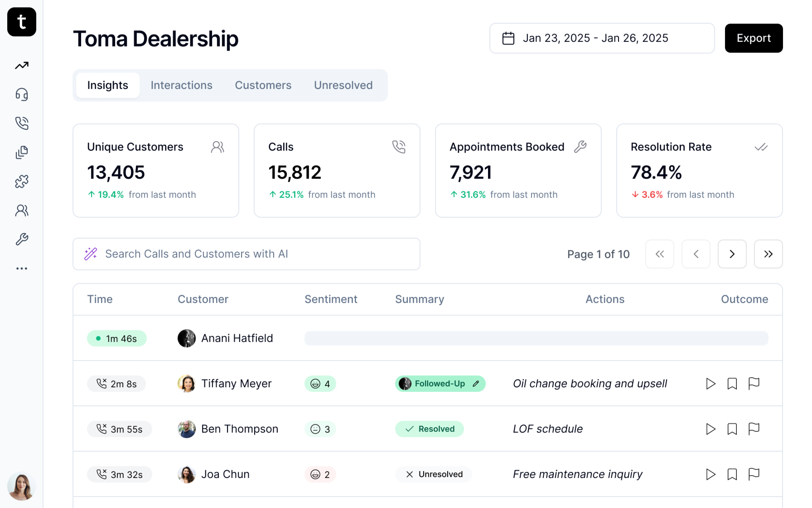Open the Jan 23 – Jan 26 date picker

[x=602, y=38]
